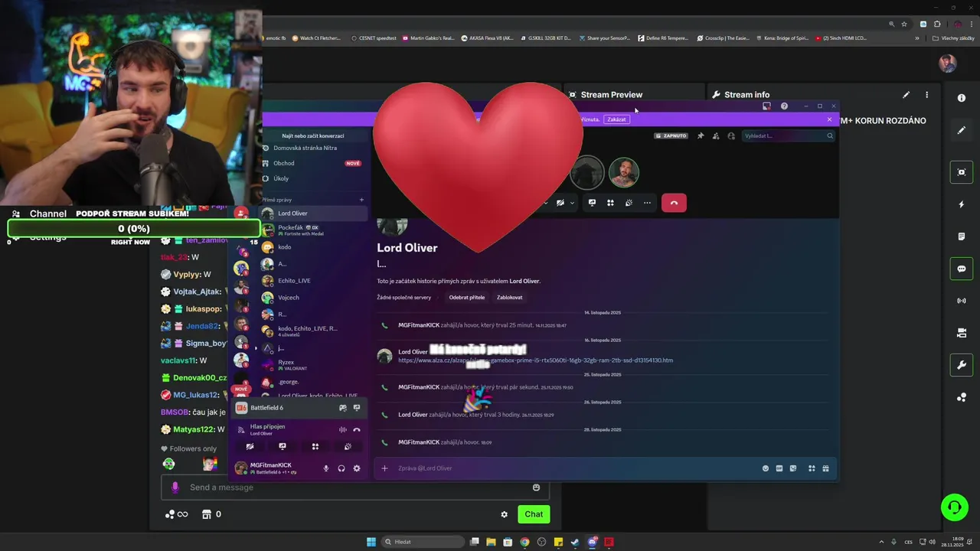This screenshot has height=551, width=980.
Task: Deafen with headphones icon in user panel
Action: point(341,468)
